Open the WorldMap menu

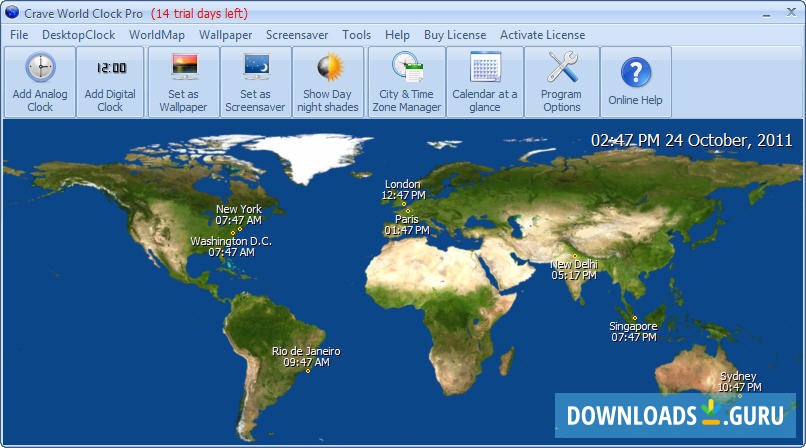[x=157, y=35]
